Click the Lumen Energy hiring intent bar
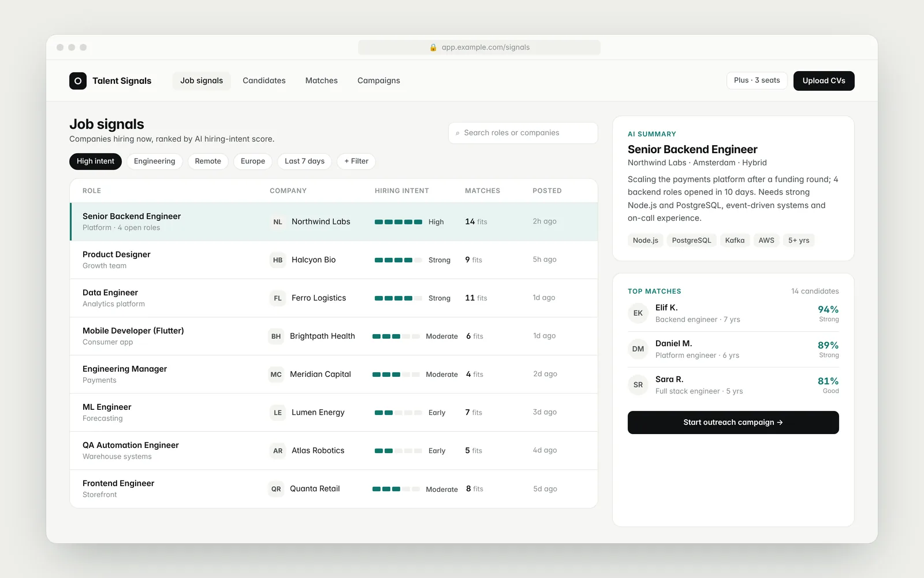This screenshot has width=924, height=578. pyautogui.click(x=398, y=413)
